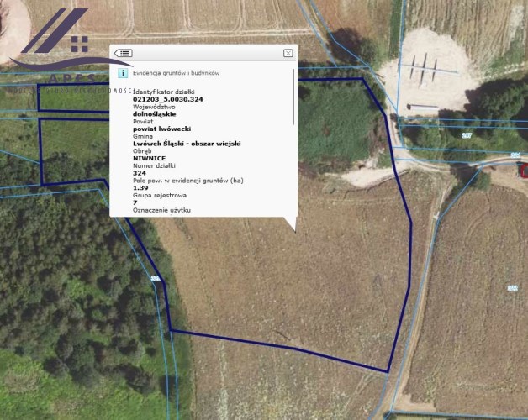Close the parcel information popup
The width and height of the screenshot is (528, 420).
(288, 53)
